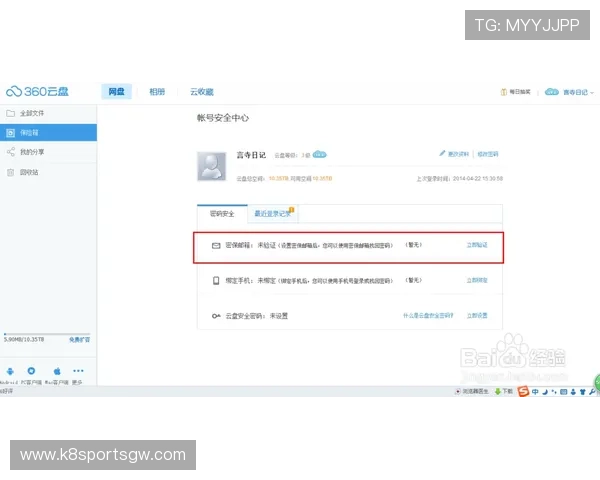Click the Sogou S input method icon
600x480 pixels.
click(523, 391)
